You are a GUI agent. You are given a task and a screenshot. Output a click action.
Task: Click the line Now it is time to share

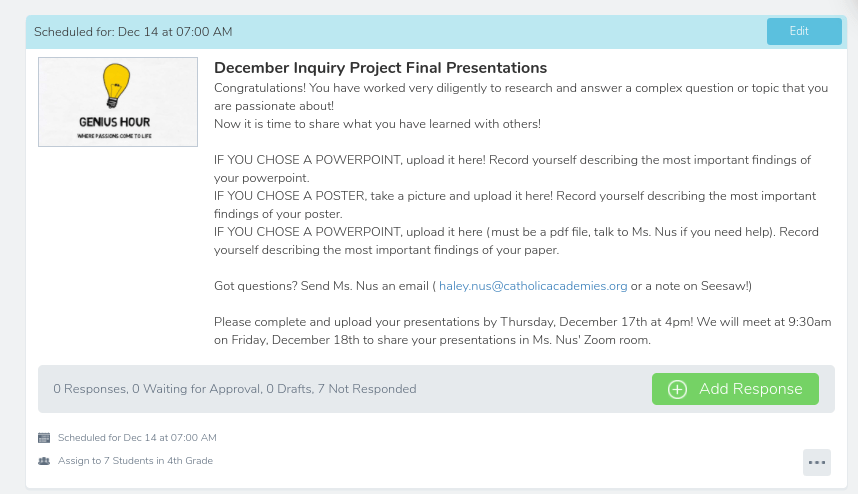coord(377,124)
